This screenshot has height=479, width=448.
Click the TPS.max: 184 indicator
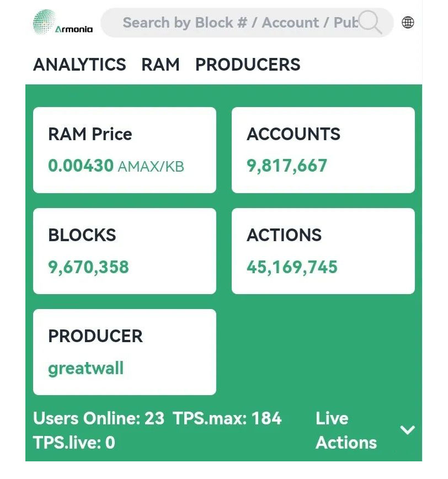(227, 418)
